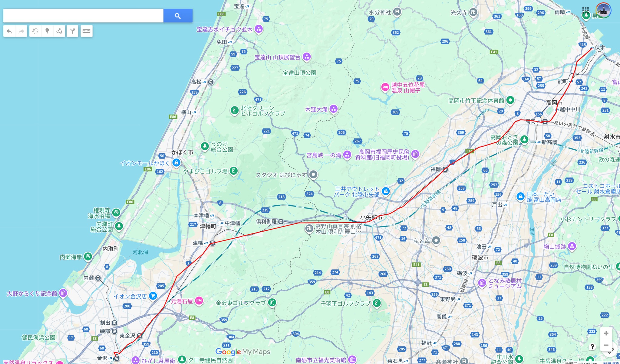Select the ruler measure distance tool
620x364 pixels.
click(x=87, y=31)
